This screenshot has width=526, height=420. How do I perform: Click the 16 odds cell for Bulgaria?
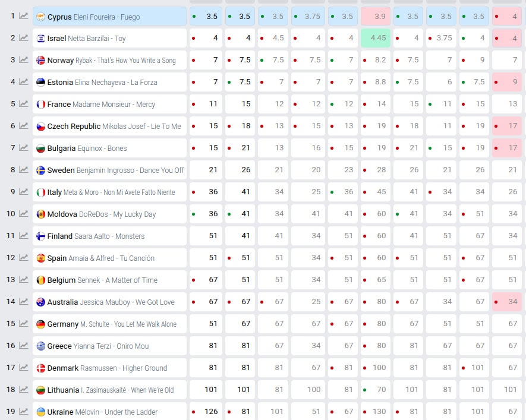[x=308, y=148]
